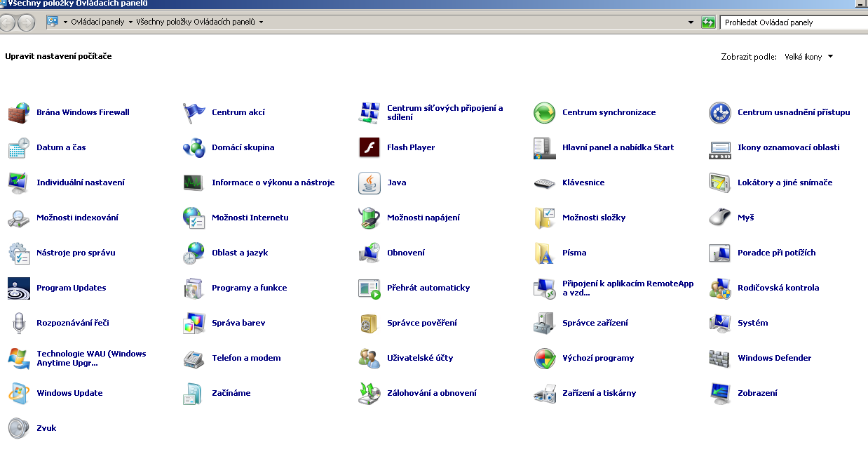Open the address bar history dropdown arrow
The image size is (868, 466).
click(x=691, y=22)
